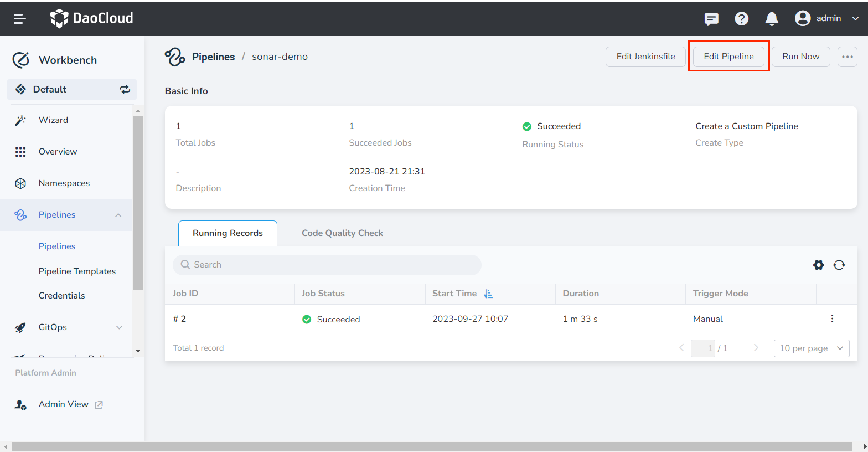Select the Running Records tab
Screen dimensions: 868x452
228,233
